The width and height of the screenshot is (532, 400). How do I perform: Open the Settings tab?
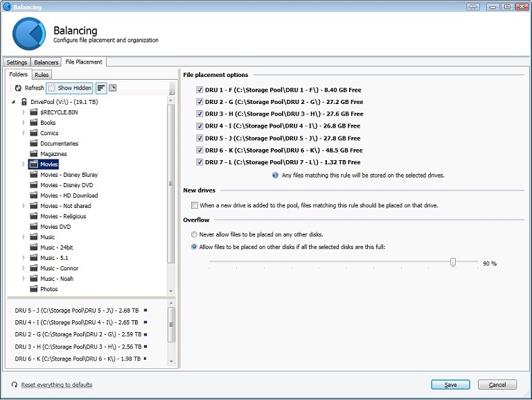point(17,62)
